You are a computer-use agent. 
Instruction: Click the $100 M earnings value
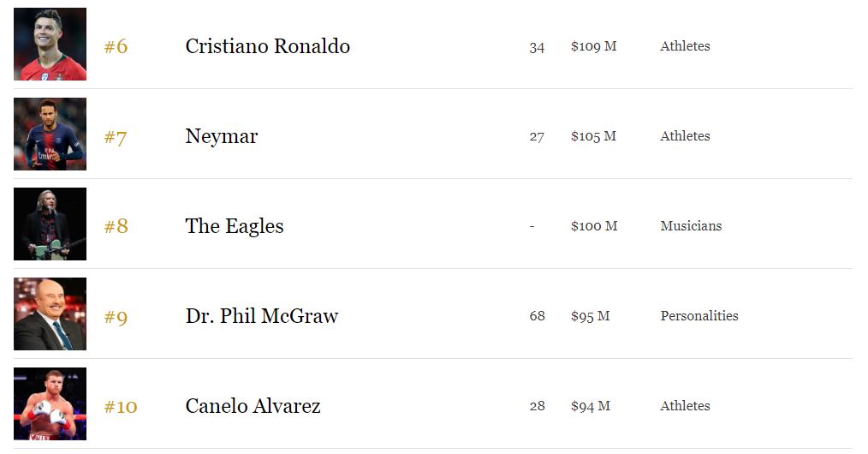(x=593, y=226)
